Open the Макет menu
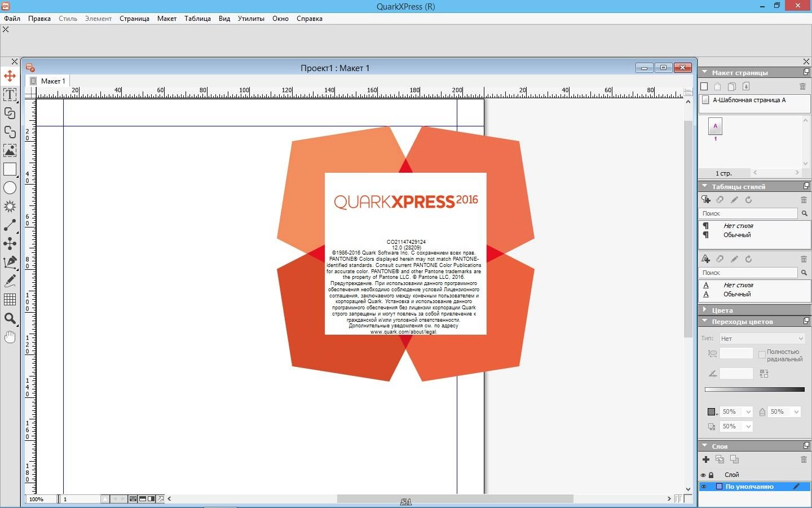Image resolution: width=812 pixels, height=508 pixels. click(167, 19)
